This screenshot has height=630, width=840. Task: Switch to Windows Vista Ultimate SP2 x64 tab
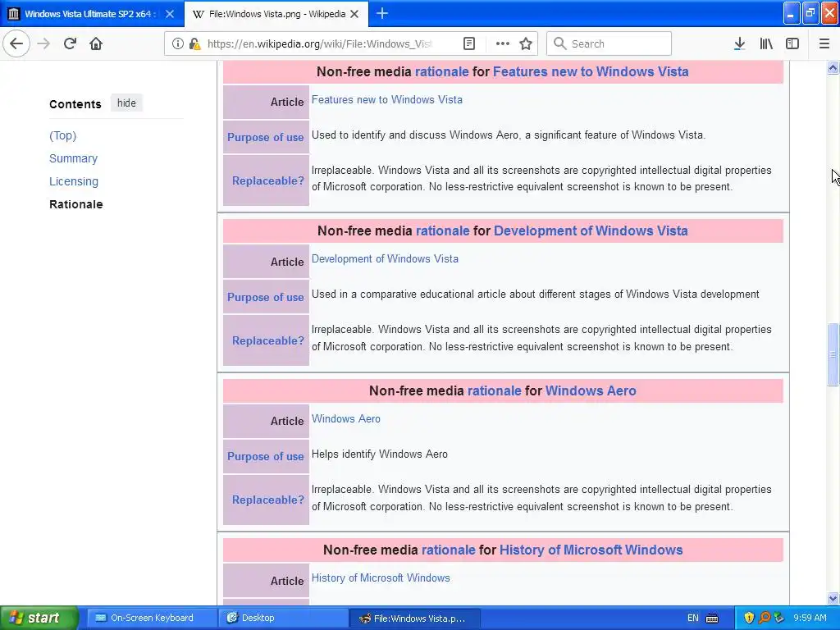point(89,14)
